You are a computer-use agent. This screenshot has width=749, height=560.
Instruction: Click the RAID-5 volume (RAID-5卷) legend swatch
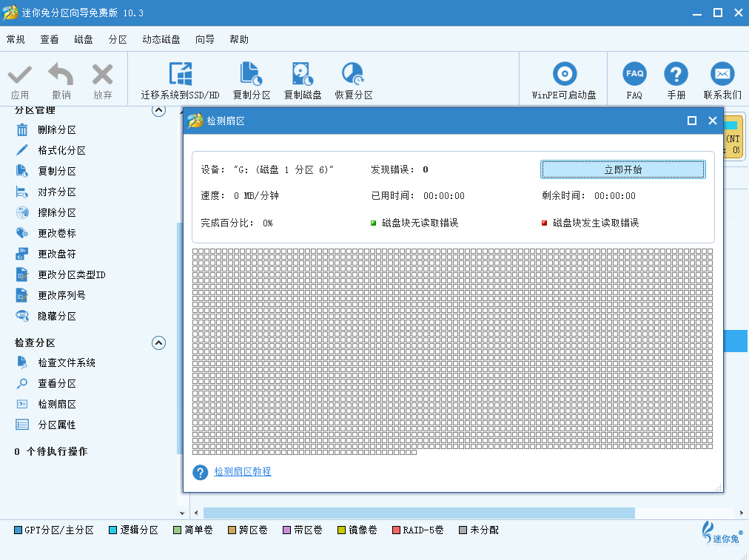pyautogui.click(x=395, y=530)
